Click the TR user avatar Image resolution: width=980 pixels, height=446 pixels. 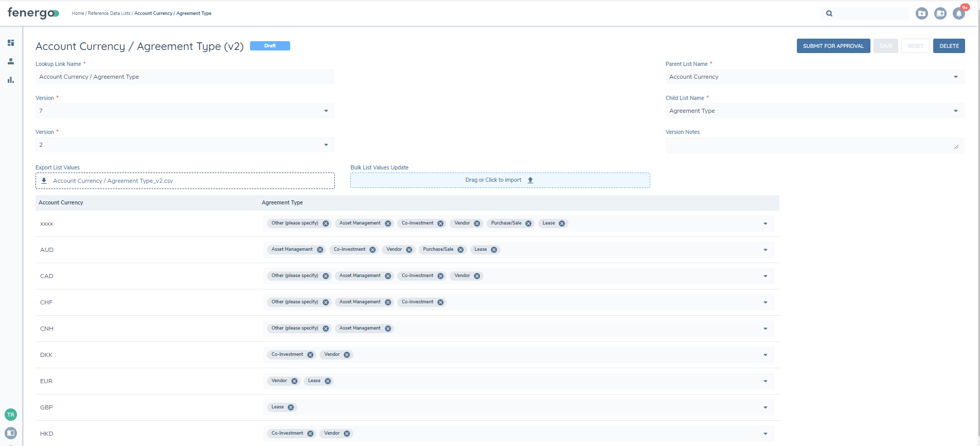(11, 415)
